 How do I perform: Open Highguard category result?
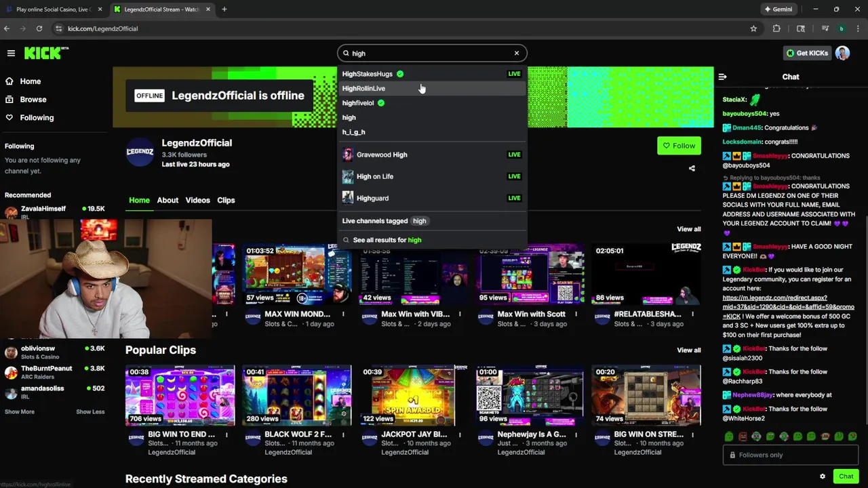click(432, 198)
